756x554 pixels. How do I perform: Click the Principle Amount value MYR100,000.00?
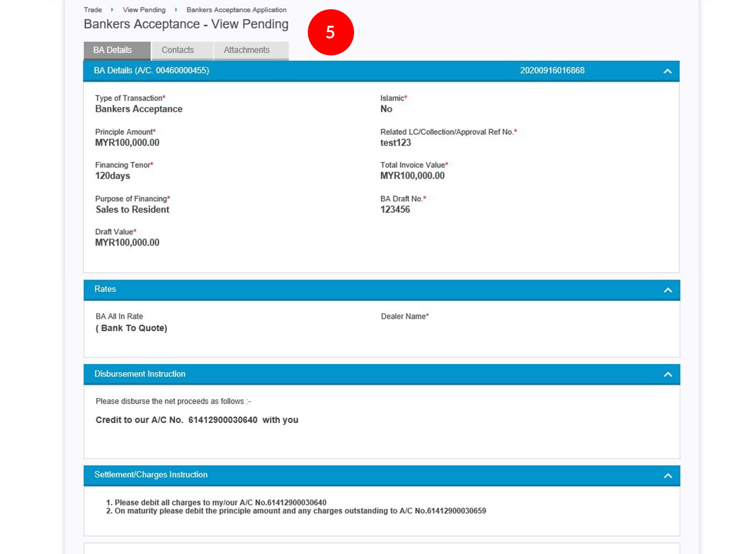pyautogui.click(x=127, y=143)
